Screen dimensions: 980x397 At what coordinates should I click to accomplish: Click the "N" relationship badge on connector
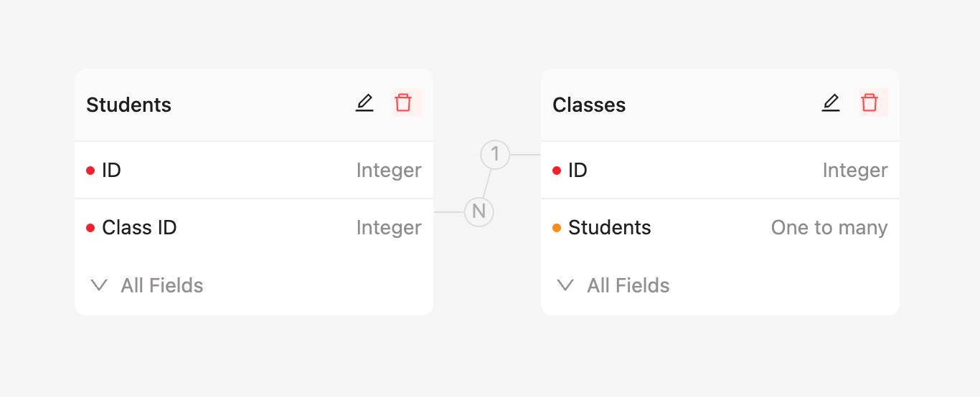[479, 212]
